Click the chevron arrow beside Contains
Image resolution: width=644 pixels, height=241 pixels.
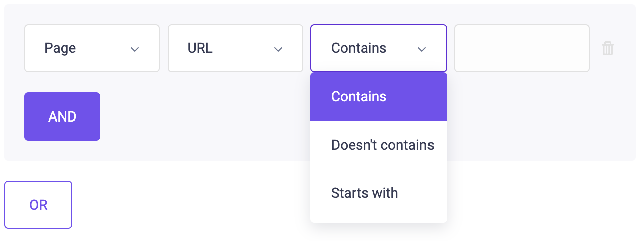(422, 49)
